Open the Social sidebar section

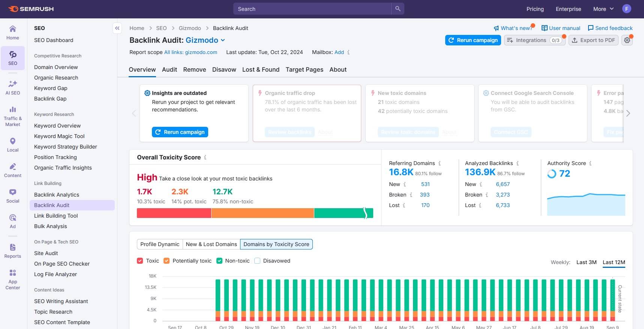[13, 196]
